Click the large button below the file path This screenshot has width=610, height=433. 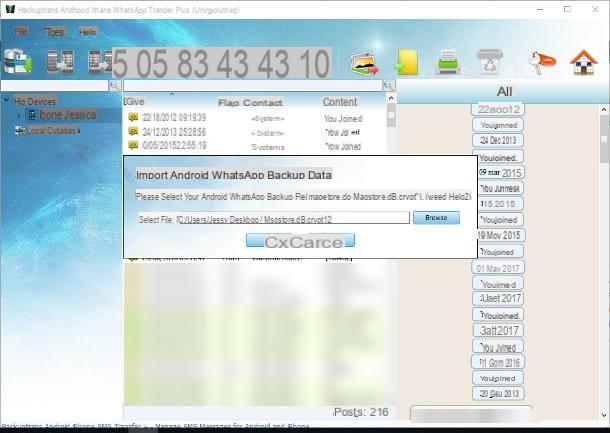pyautogui.click(x=300, y=241)
